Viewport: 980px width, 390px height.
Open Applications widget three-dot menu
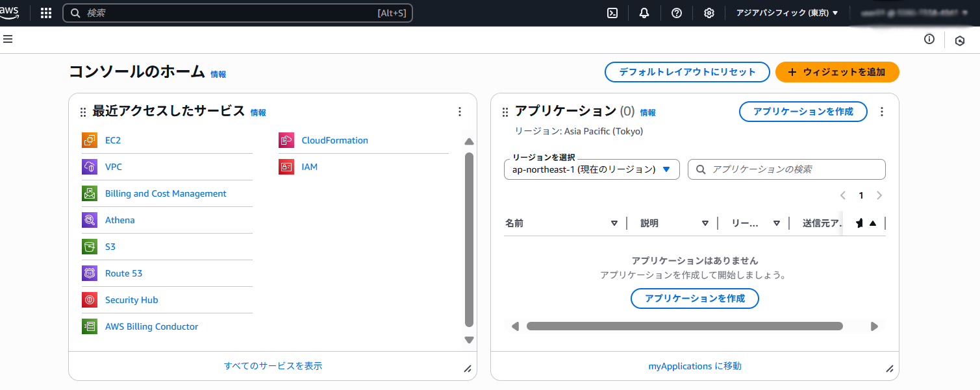click(x=882, y=112)
